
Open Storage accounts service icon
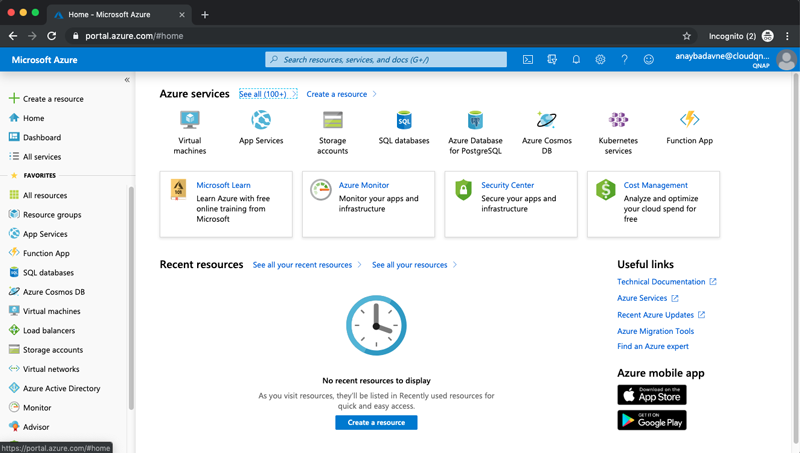point(333,120)
